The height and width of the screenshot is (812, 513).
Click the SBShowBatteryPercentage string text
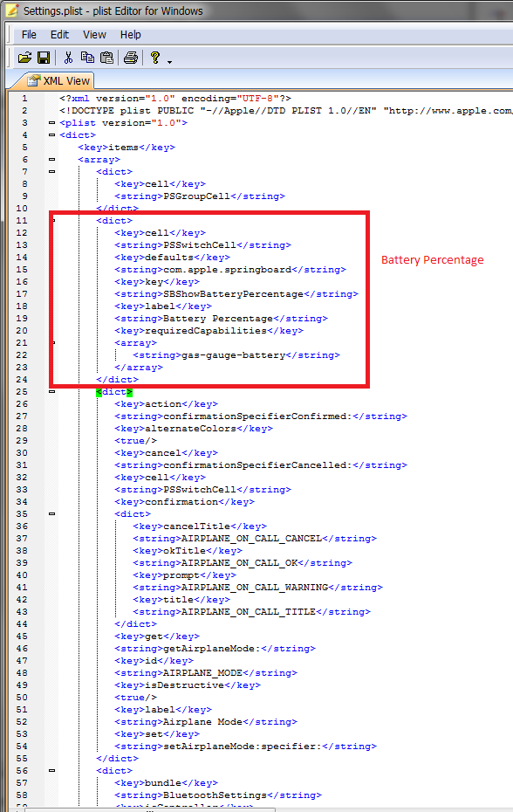click(233, 294)
